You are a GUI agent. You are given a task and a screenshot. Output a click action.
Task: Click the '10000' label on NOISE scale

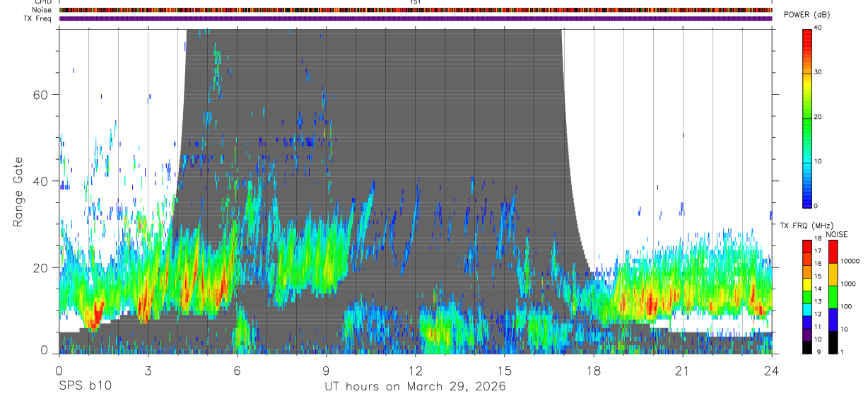849,261
